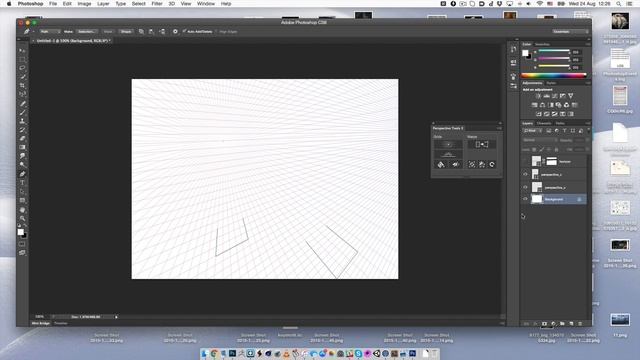
Task: Click the Mask button in options bar
Action: 108,31
